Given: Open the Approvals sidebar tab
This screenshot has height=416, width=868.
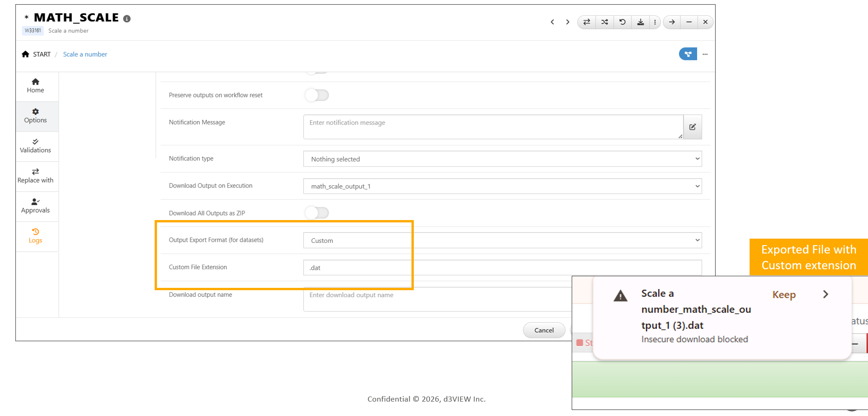Looking at the screenshot, I should coord(35,206).
